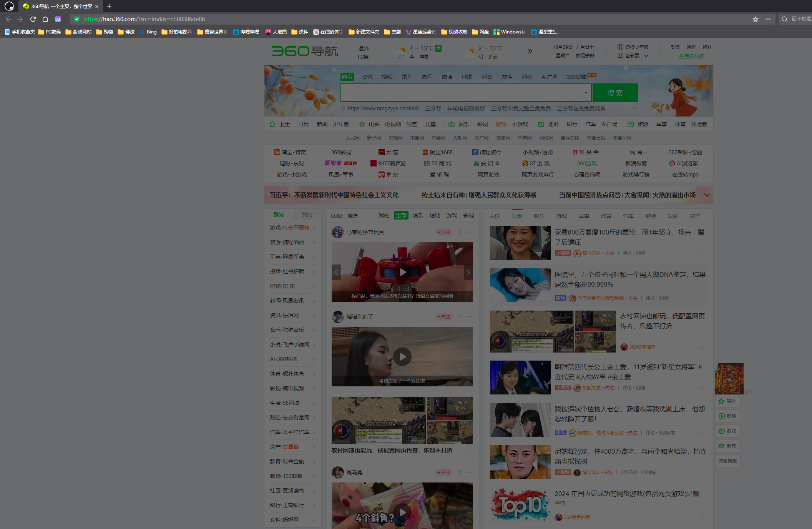
Task: Expand the news headlines with the chevron
Action: [706, 195]
